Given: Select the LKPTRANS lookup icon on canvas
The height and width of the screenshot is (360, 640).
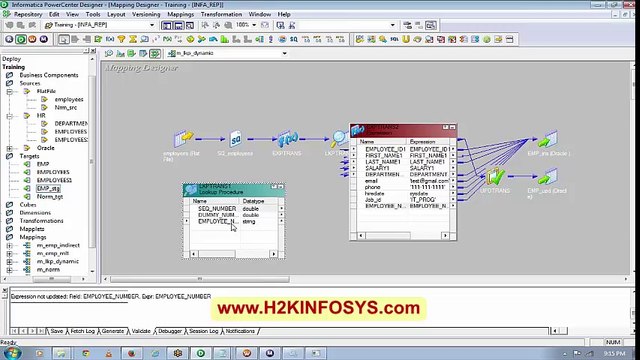Looking at the screenshot, I should point(339,139).
